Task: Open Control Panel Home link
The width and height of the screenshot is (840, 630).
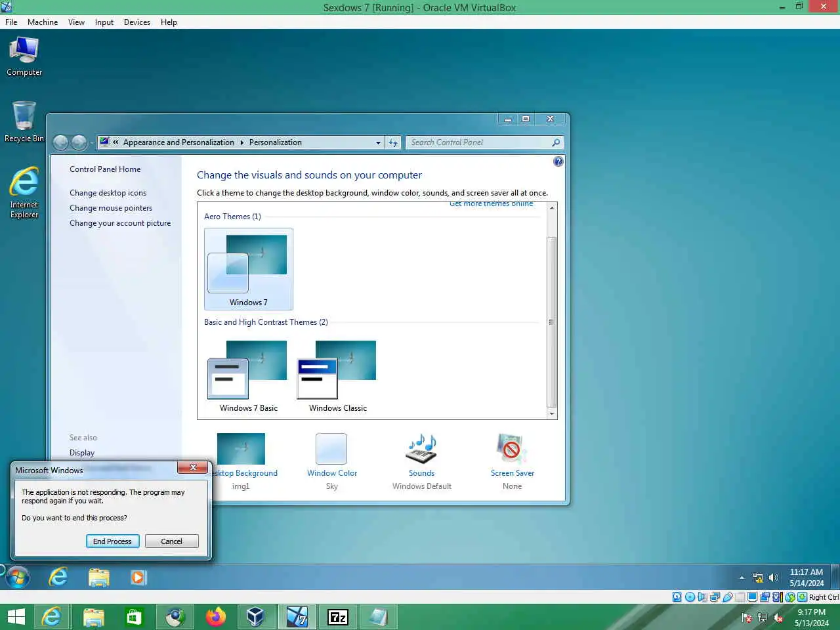Action: click(105, 169)
